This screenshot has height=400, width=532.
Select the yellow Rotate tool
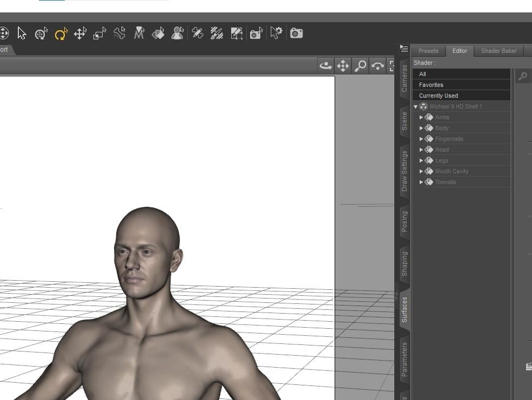point(61,33)
